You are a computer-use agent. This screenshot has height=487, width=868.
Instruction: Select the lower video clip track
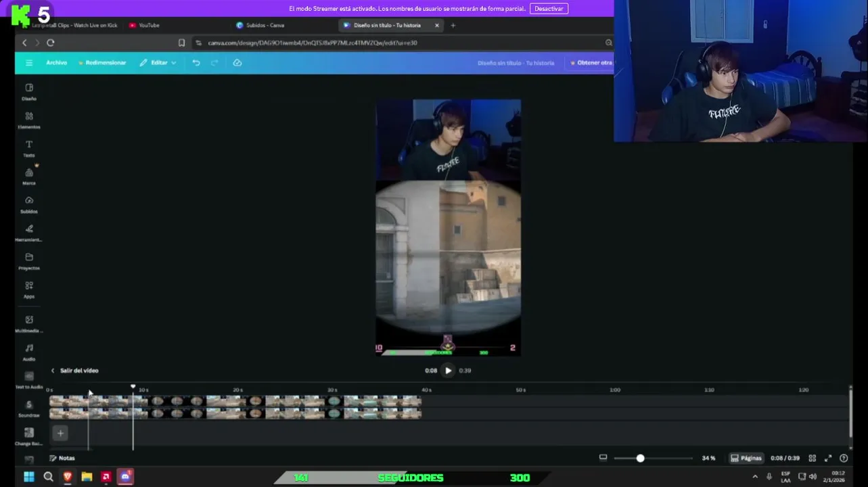(235, 413)
